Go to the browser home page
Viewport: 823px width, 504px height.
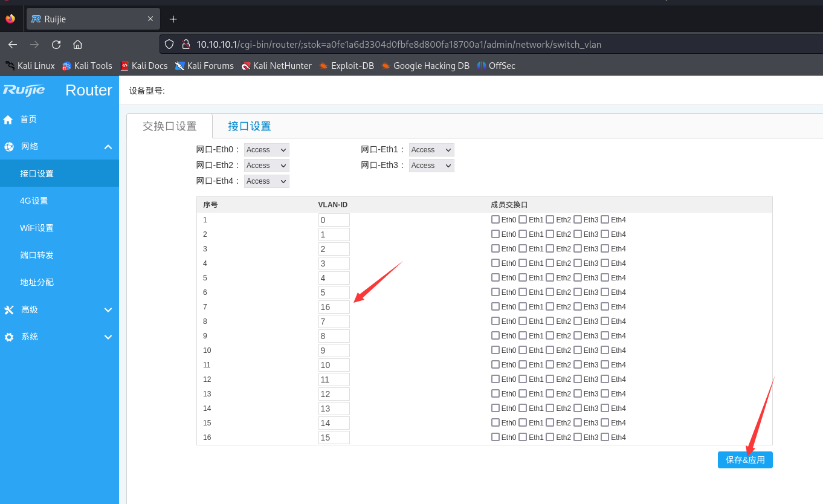77,44
